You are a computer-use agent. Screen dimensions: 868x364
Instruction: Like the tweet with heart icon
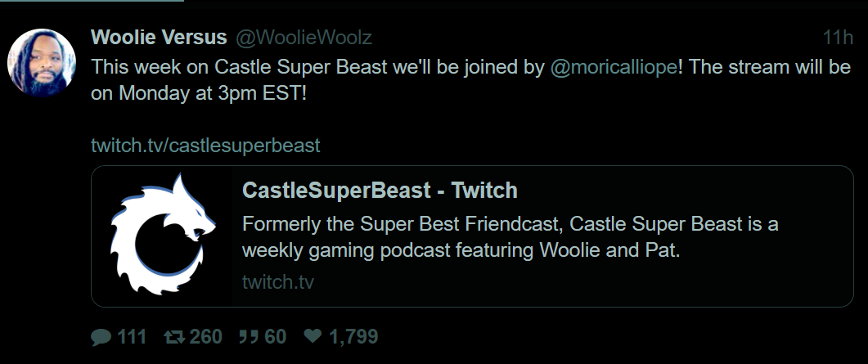point(313,336)
